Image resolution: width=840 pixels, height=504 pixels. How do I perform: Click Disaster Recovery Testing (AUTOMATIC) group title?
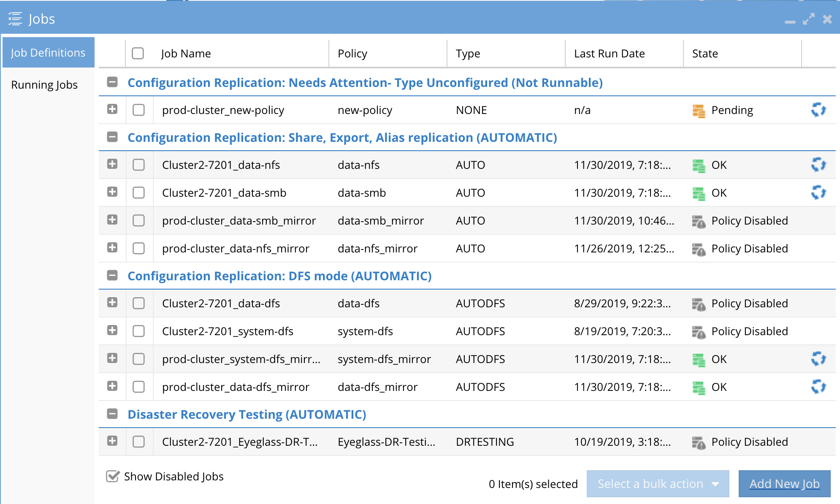tap(247, 414)
